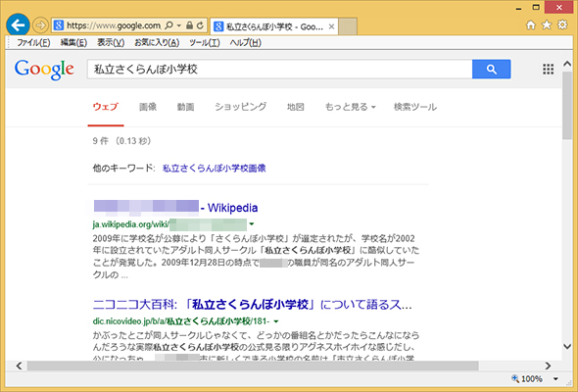578x392 pixels.
Task: Open the Tools gear icon
Action: click(x=562, y=25)
